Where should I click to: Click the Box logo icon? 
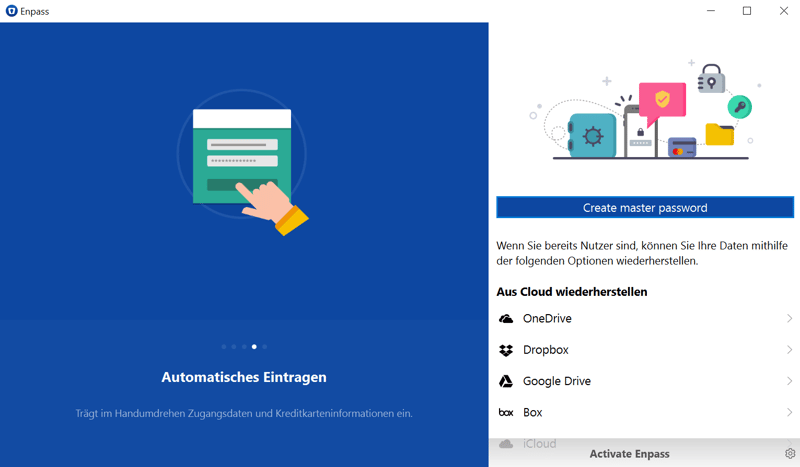[x=506, y=412]
